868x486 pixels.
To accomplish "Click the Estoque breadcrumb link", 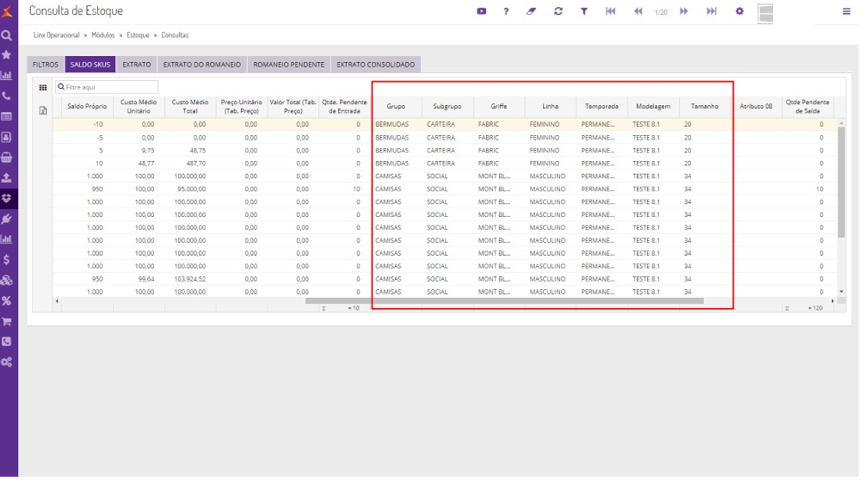I will (138, 36).
